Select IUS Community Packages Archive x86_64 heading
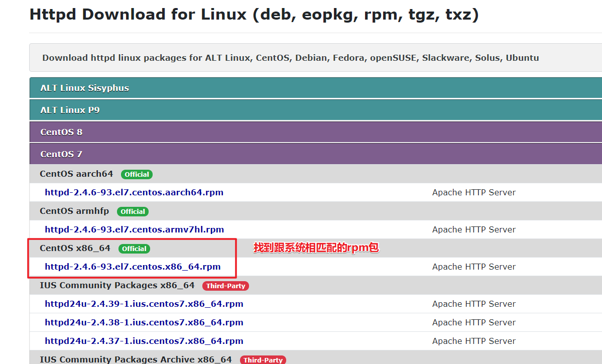The width and height of the screenshot is (602, 364). click(136, 359)
